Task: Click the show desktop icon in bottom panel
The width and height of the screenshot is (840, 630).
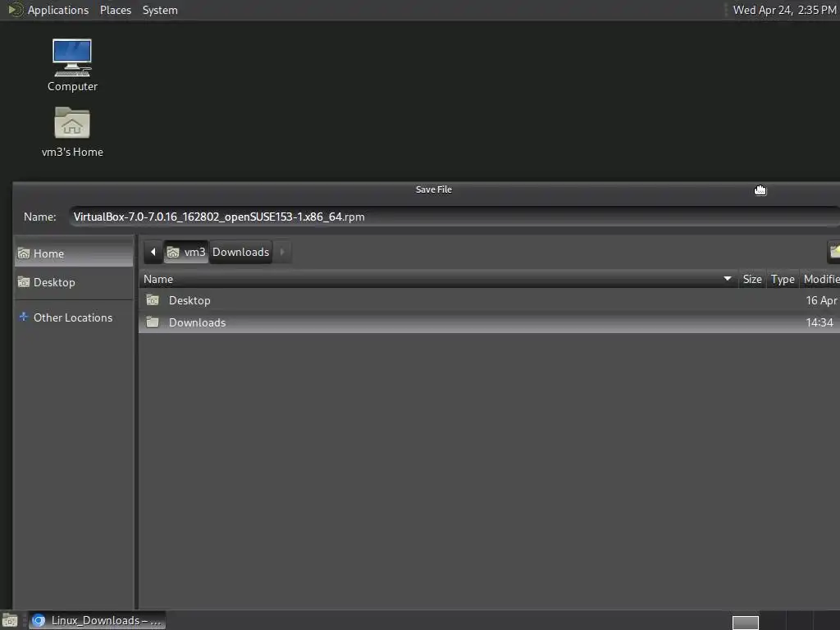Action: 10,620
